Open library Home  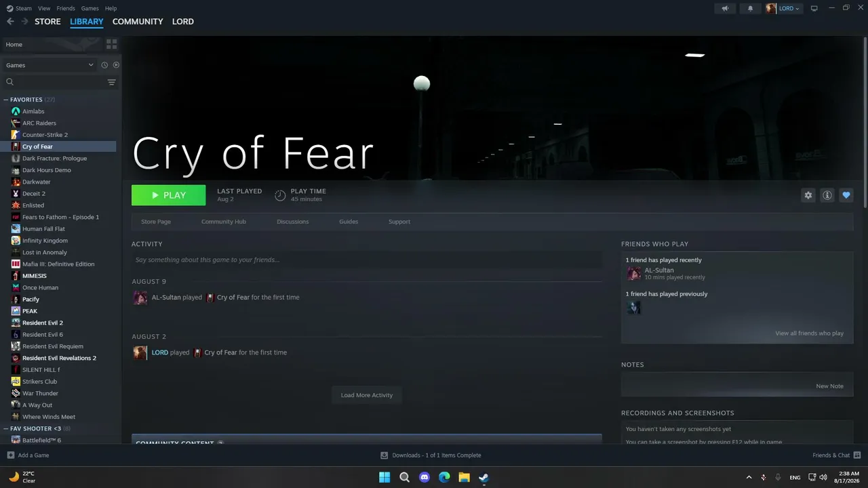click(52, 44)
